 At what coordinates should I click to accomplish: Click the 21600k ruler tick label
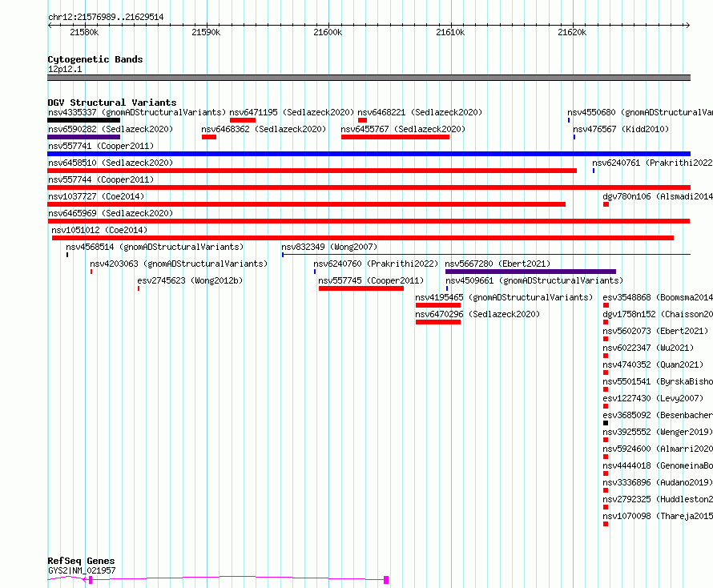point(328,32)
